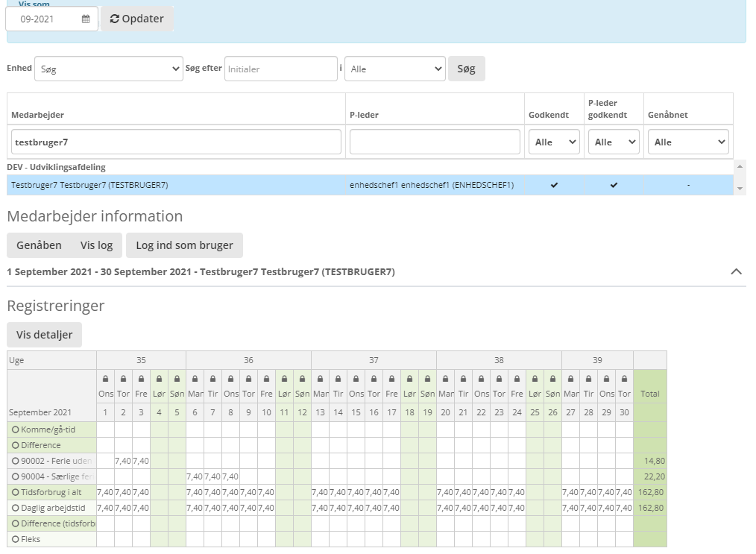Click the lock icon above Monday 6

(x=195, y=379)
